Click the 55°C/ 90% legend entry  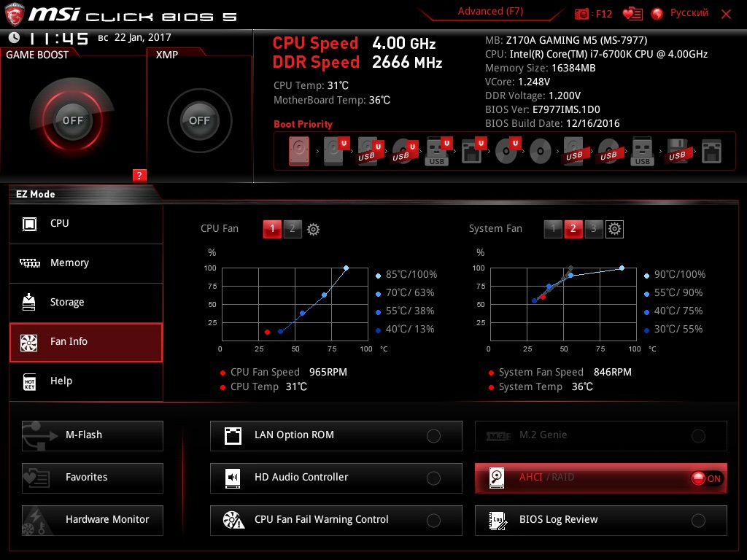click(x=673, y=293)
